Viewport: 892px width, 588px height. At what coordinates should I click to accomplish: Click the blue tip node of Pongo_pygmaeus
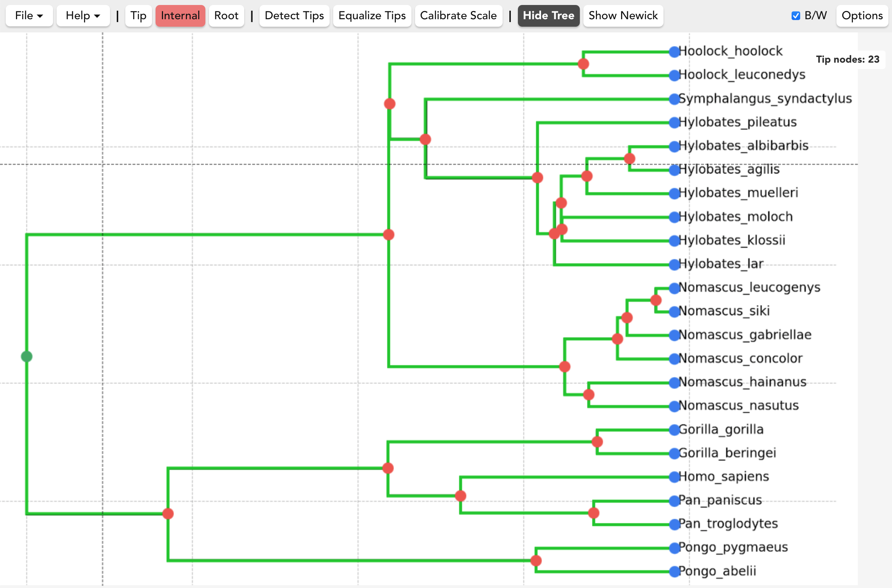coord(675,548)
